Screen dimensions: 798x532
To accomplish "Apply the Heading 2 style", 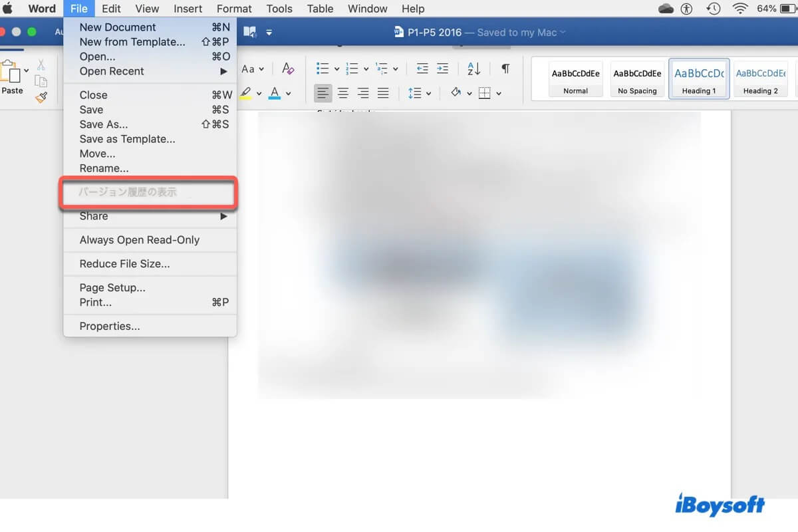I will 760,79.
